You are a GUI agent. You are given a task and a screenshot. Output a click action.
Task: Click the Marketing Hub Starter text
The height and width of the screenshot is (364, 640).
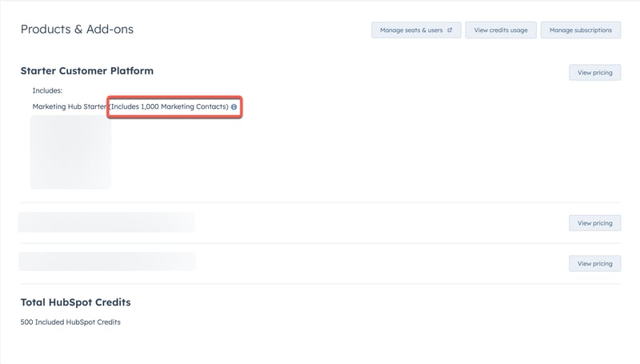point(70,106)
